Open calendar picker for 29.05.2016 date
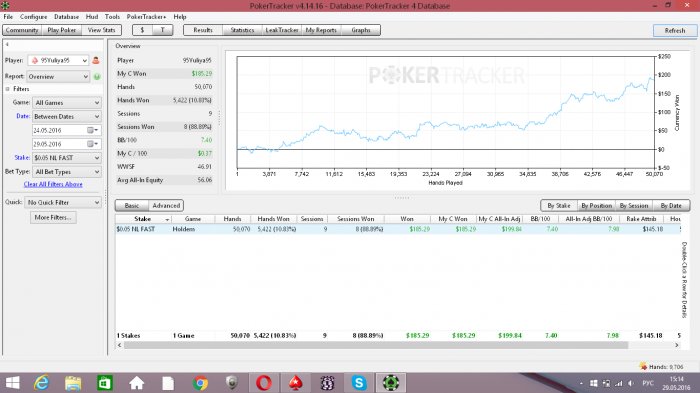The width and height of the screenshot is (700, 393). coord(93,144)
